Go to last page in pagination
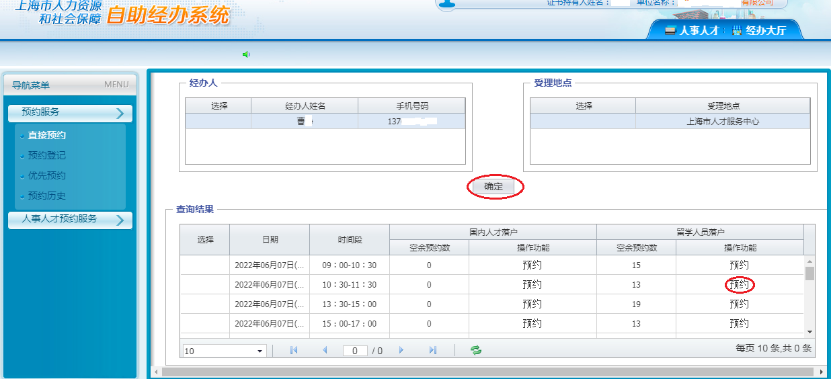 click(432, 350)
